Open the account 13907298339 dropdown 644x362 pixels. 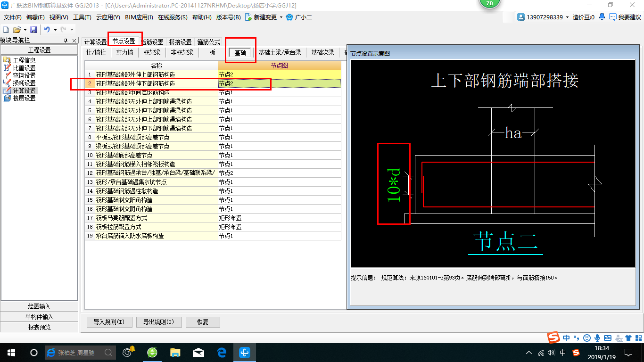click(567, 17)
